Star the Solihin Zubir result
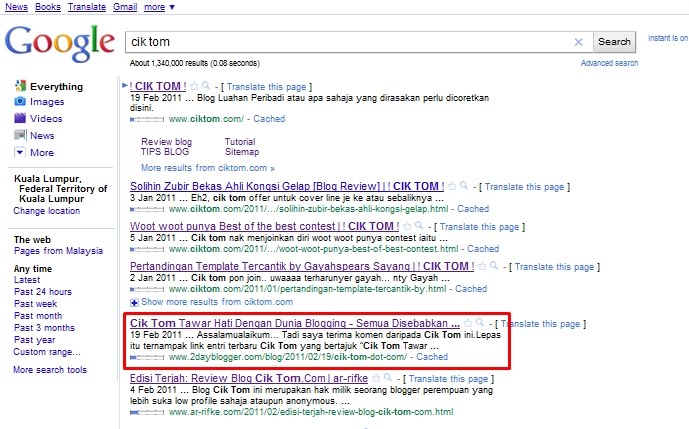 click(452, 186)
